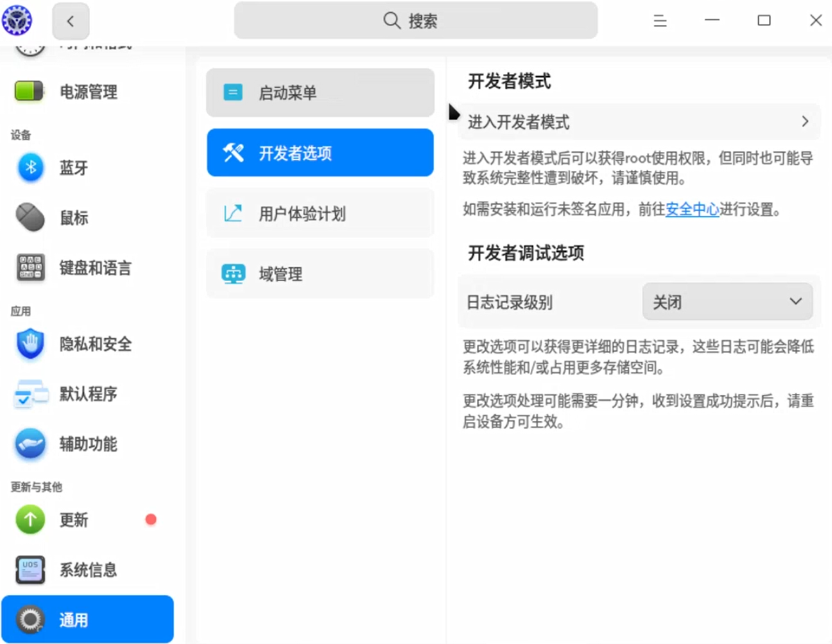This screenshot has height=644, width=832.
Task: Switch to Domain Management section
Action: (320, 274)
